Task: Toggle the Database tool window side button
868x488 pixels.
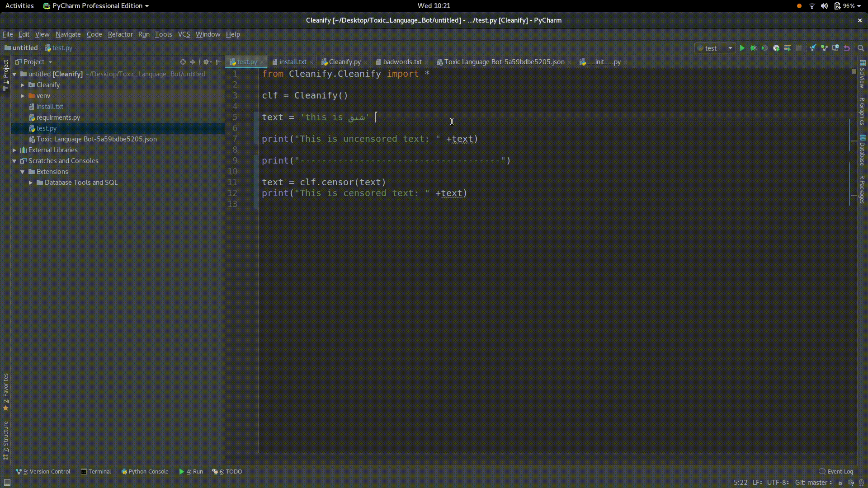Action: tap(862, 150)
